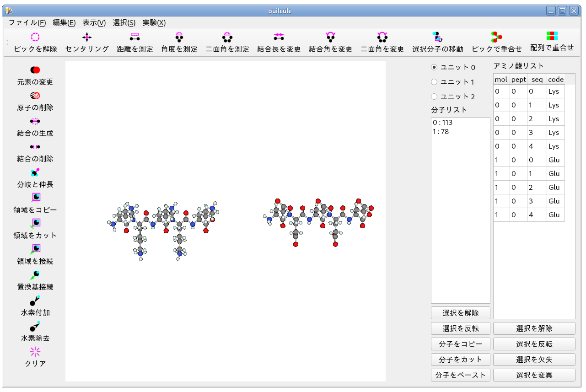
Task: Click the seq column header
Action: pyautogui.click(x=537, y=80)
